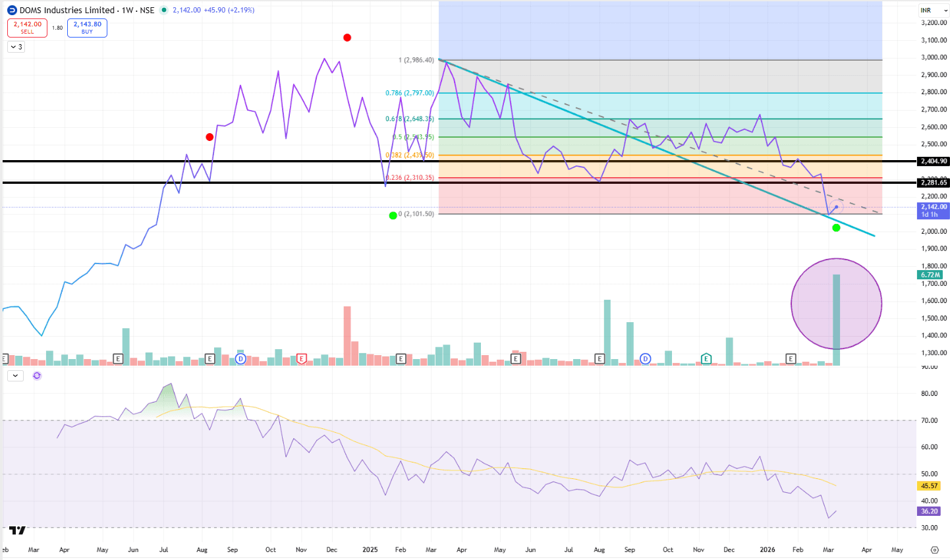Open the earnings marker in mid-May 2025
Image resolution: width=950 pixels, height=560 pixels.
(x=516, y=358)
